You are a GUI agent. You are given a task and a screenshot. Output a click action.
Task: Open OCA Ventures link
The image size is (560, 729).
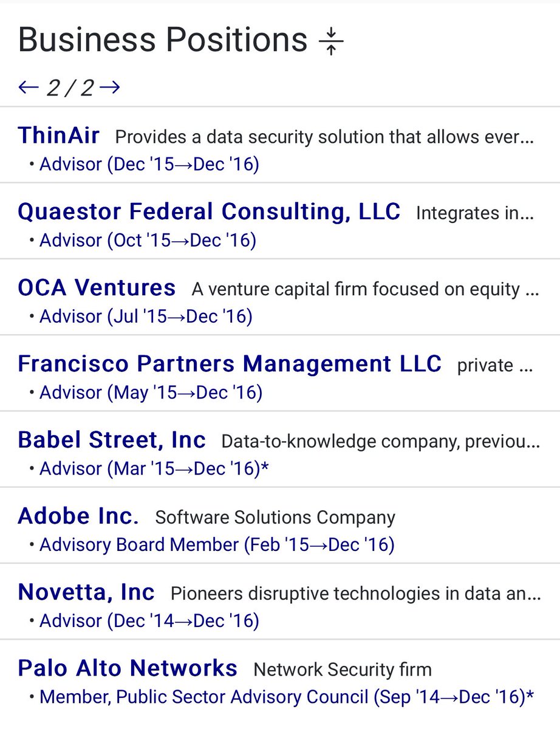click(x=97, y=287)
